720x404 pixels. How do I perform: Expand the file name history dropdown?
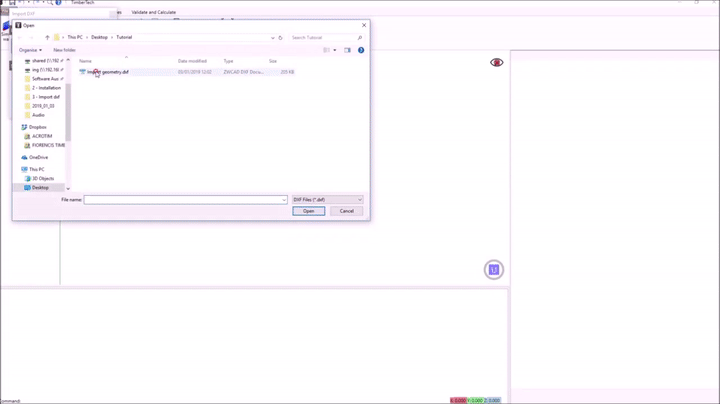pos(284,200)
